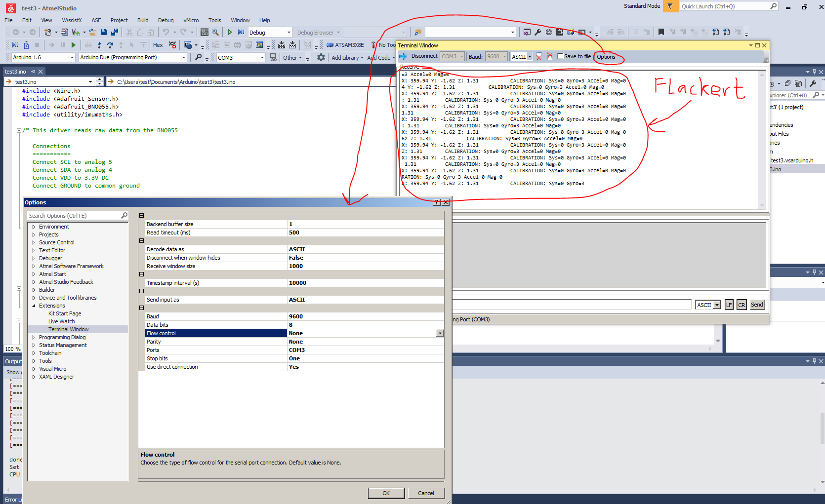Click the bookmark icon in the toolbar
This screenshot has width=825, height=504.
(661, 32)
